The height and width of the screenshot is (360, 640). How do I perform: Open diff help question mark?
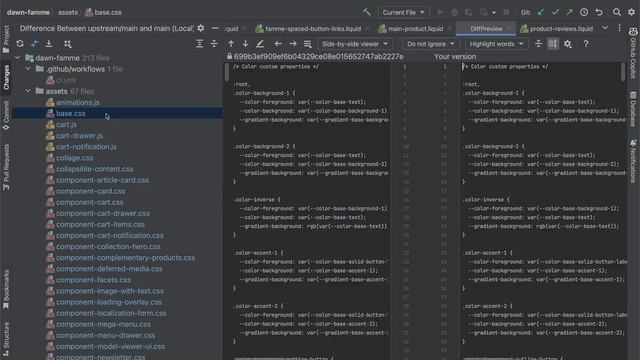point(586,44)
